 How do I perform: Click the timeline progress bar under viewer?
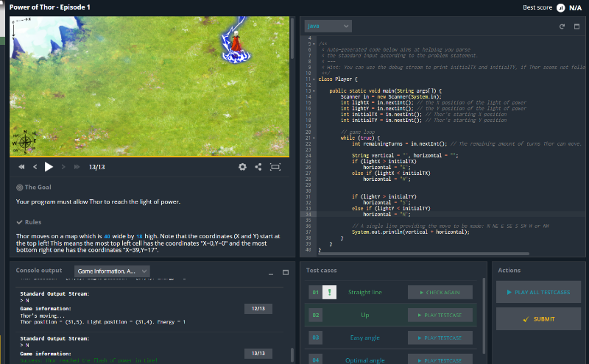click(149, 156)
